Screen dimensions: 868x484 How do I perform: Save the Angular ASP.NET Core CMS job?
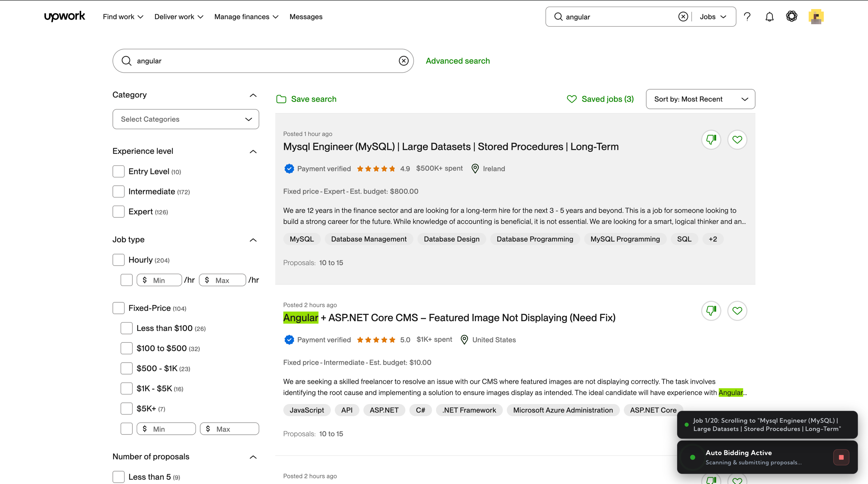tap(737, 311)
